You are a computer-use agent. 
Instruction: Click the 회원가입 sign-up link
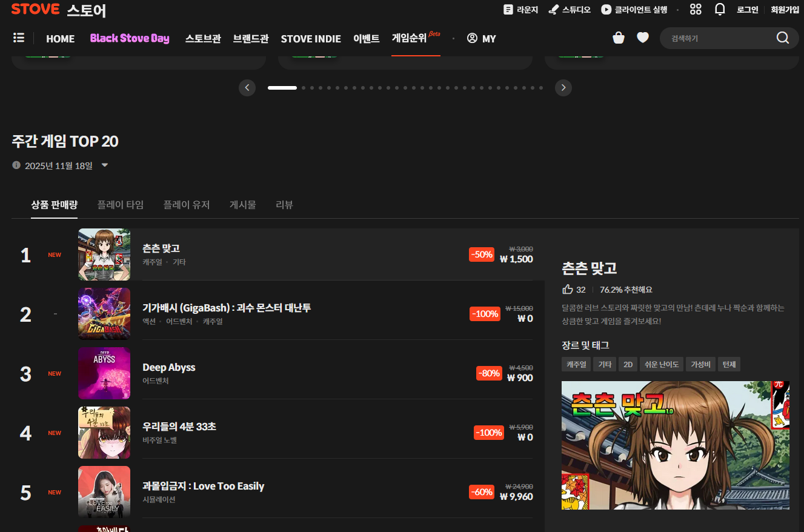pos(785,10)
